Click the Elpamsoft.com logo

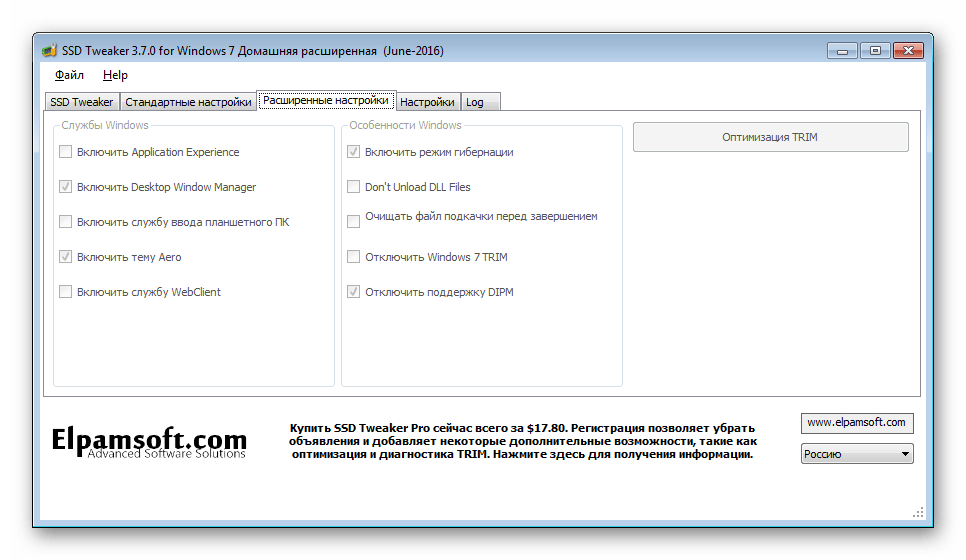click(x=149, y=442)
